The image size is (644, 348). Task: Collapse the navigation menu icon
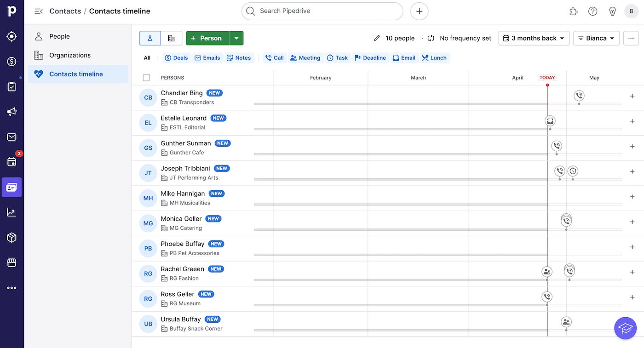pyautogui.click(x=39, y=11)
